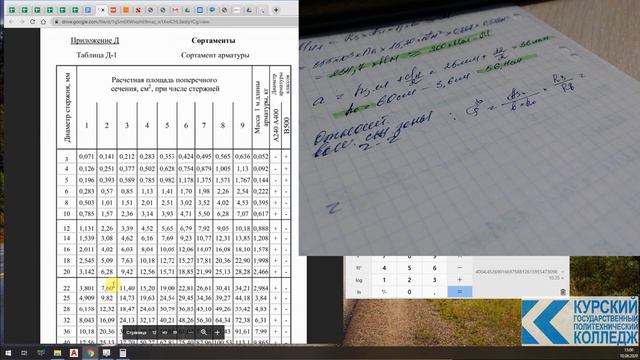Click the column header 'Диаметр стержня, мм'
The height and width of the screenshot is (360, 640).
[67, 107]
